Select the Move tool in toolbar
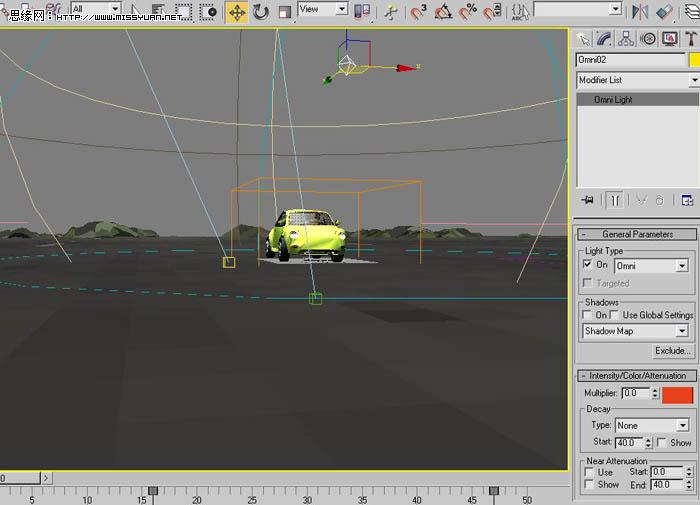This screenshot has width=700, height=505. click(237, 13)
